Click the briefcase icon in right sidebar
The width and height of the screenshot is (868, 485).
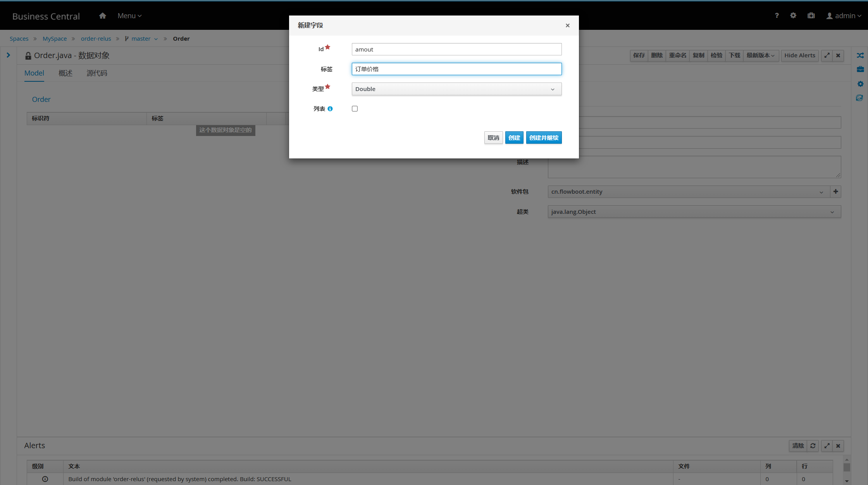point(860,69)
